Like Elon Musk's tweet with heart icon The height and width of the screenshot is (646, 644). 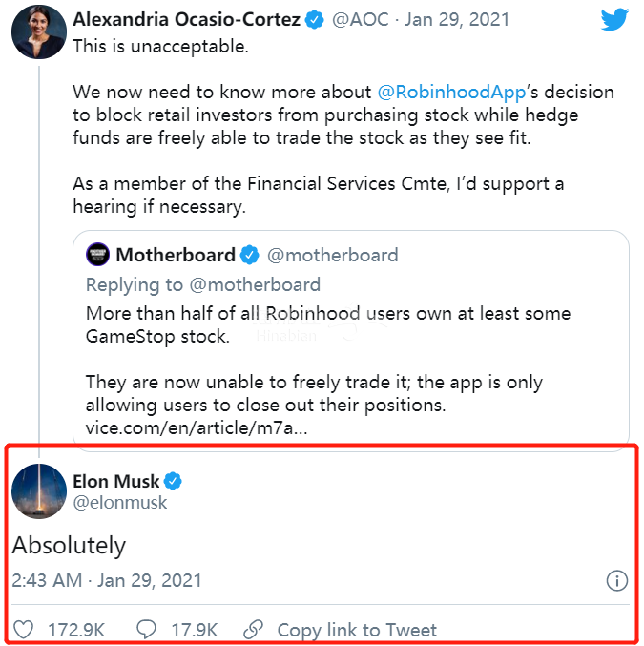click(x=26, y=630)
